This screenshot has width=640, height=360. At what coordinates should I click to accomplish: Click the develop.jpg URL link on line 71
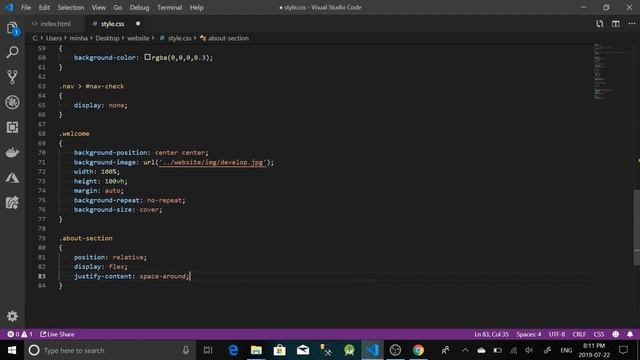212,162
